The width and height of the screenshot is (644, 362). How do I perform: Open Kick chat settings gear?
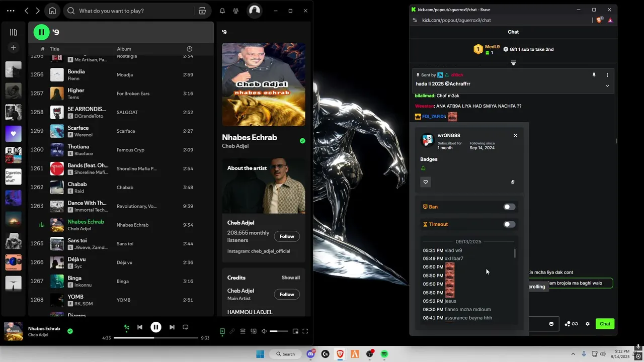tap(587, 324)
